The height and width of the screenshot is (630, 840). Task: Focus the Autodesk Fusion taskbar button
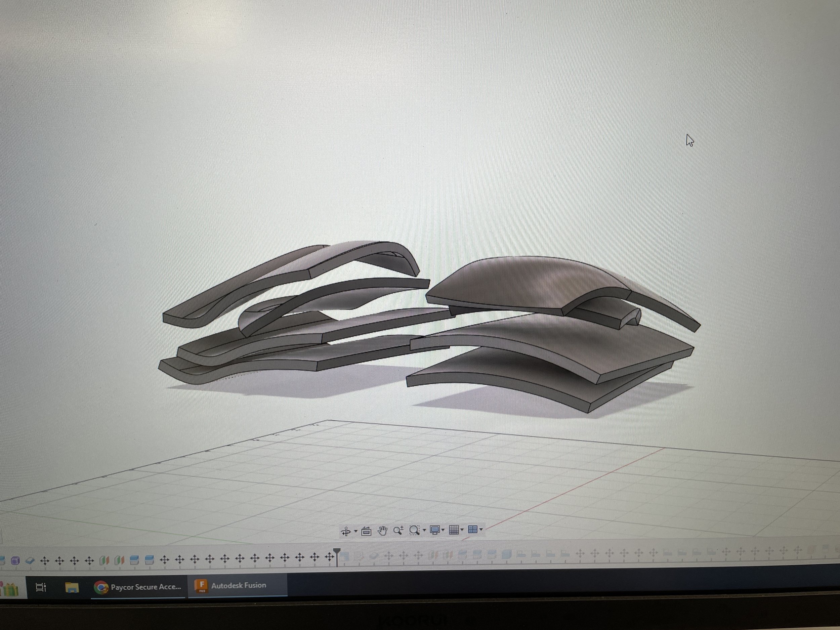237,585
